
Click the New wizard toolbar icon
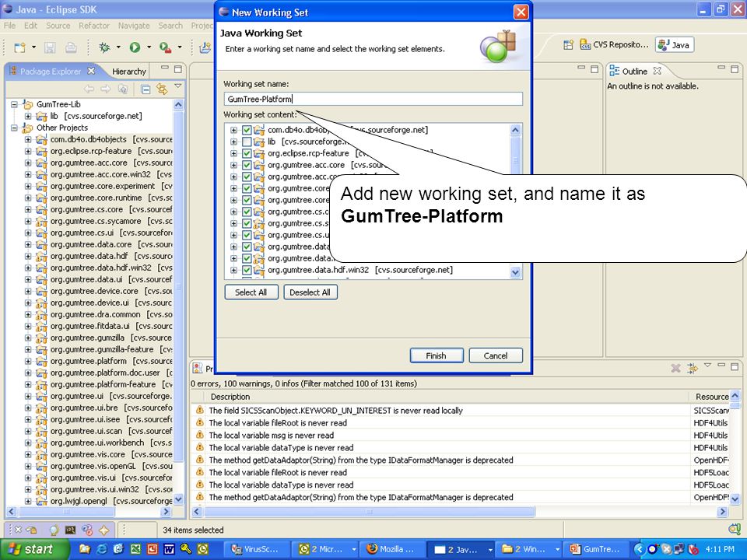pos(19,47)
